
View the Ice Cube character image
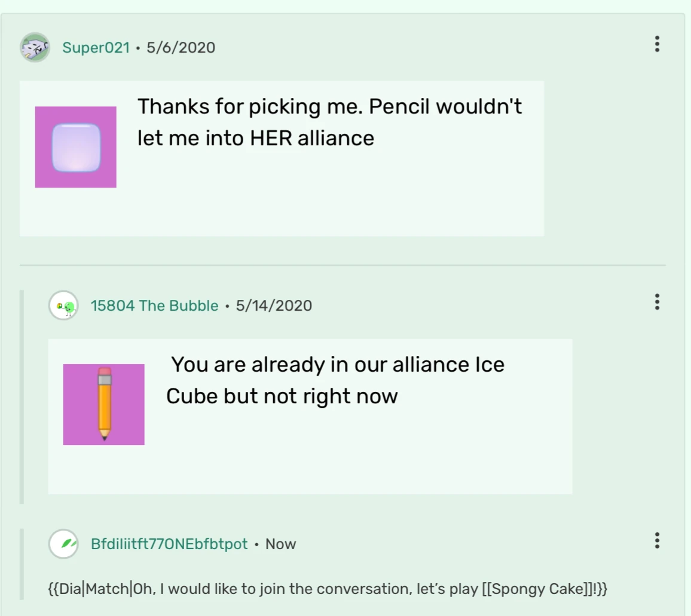76,147
